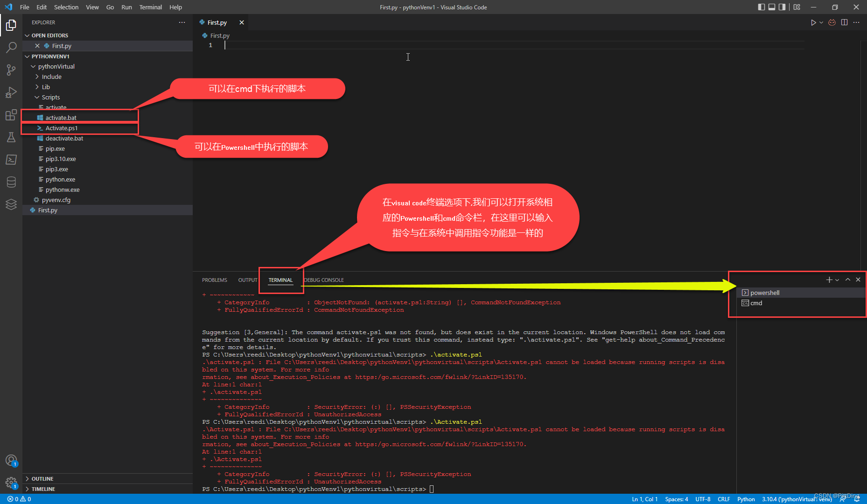Viewport: 867px width, 504px height.
Task: Open the Source Control view
Action: [11, 70]
